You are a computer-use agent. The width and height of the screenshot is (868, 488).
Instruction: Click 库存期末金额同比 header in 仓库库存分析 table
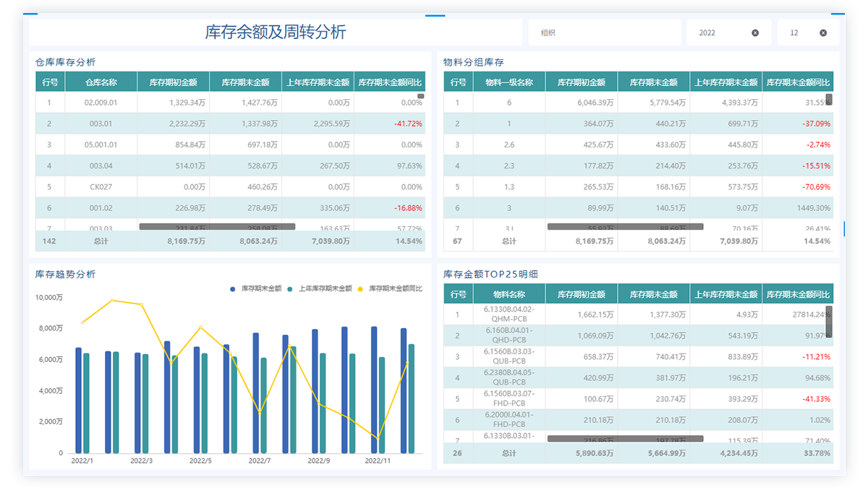390,82
